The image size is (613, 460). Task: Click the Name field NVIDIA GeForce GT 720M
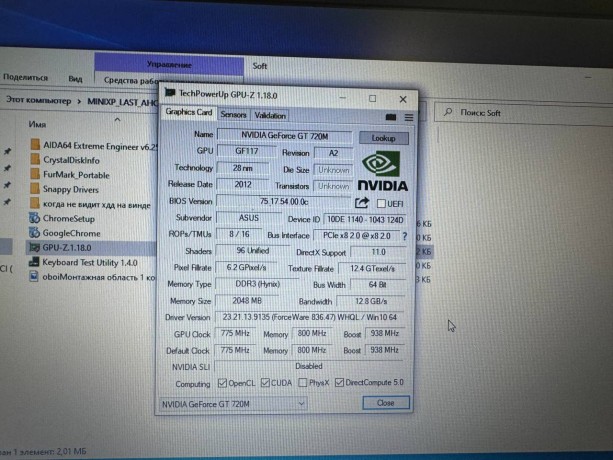tap(285, 136)
